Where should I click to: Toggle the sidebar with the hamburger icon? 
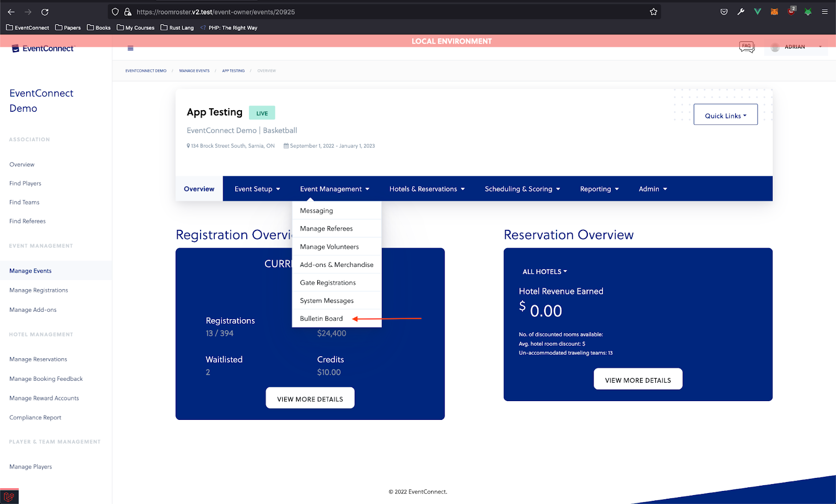131,48
